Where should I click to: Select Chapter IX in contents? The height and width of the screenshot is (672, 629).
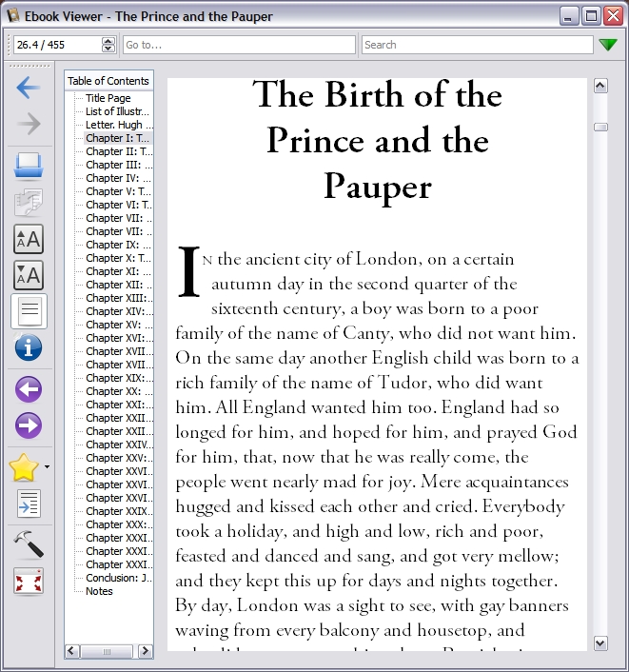click(x=118, y=245)
